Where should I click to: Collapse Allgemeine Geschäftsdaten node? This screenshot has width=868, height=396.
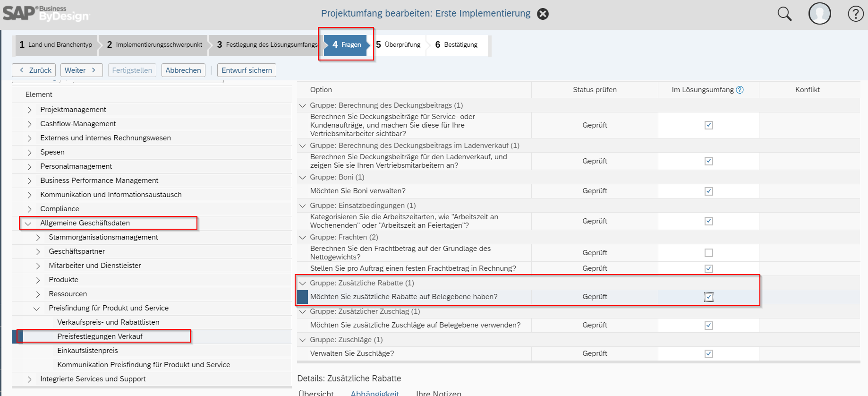(28, 224)
